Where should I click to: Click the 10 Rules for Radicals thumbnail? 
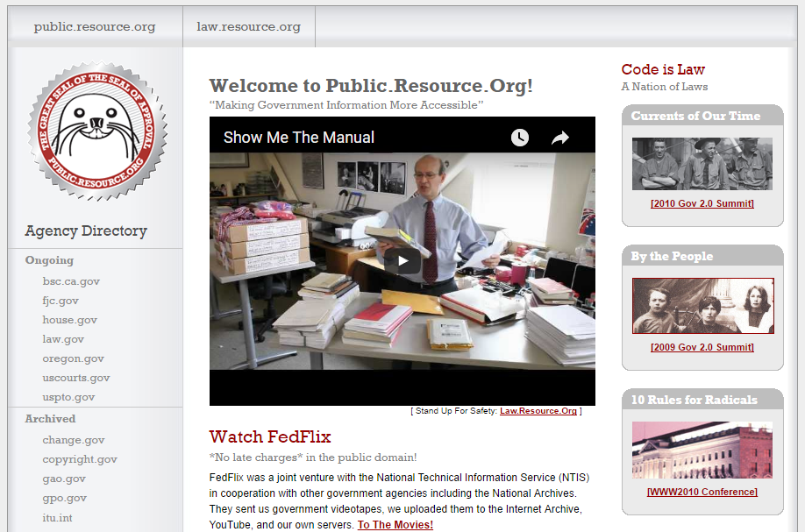pos(702,450)
